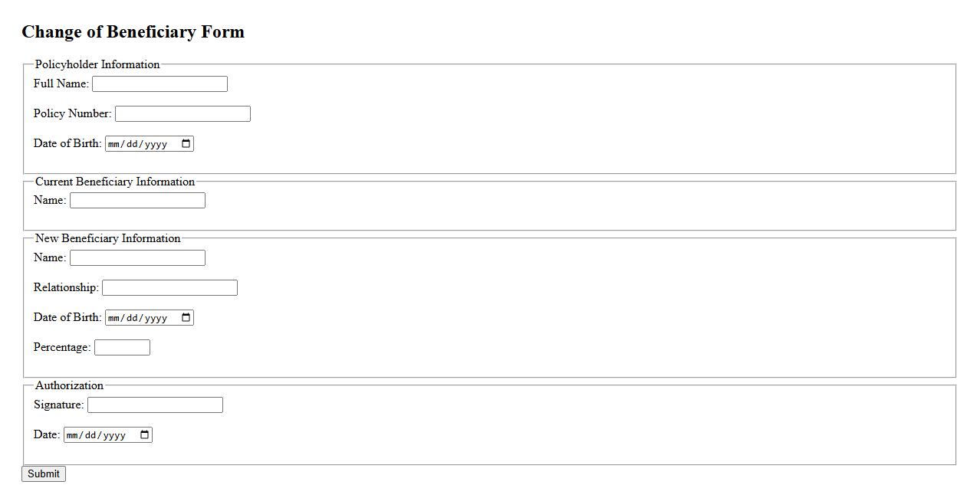Select month segment of new beneficiary birth date
The height and width of the screenshot is (498, 980).
click(x=115, y=318)
